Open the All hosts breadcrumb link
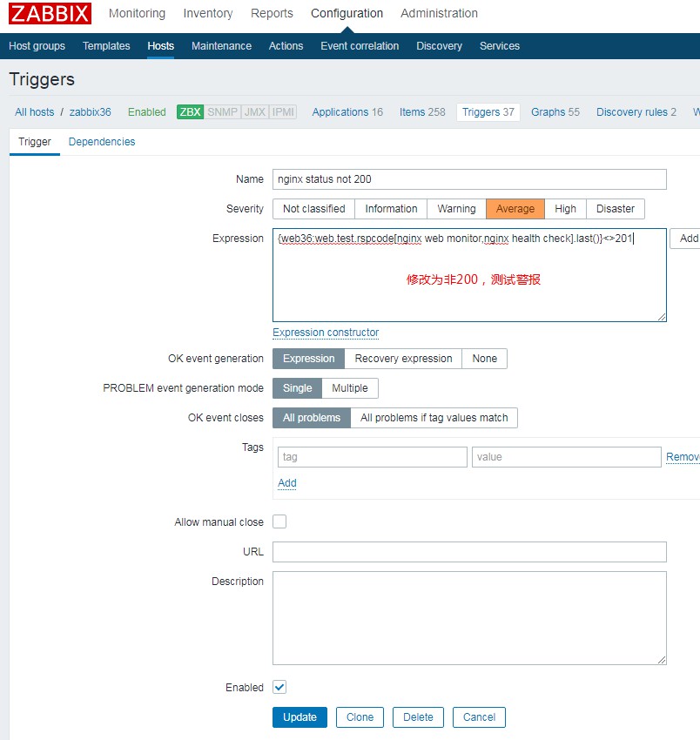Viewport: 700px width, 740px height. pos(34,112)
